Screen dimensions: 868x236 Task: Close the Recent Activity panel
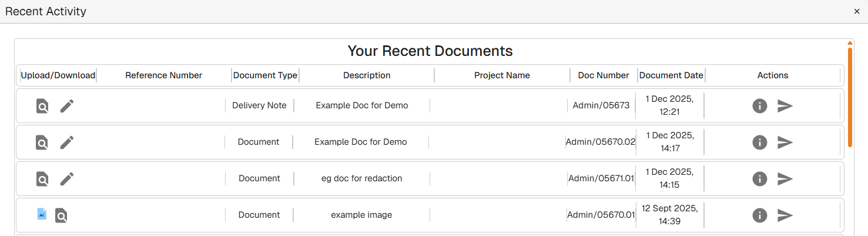pyautogui.click(x=857, y=11)
